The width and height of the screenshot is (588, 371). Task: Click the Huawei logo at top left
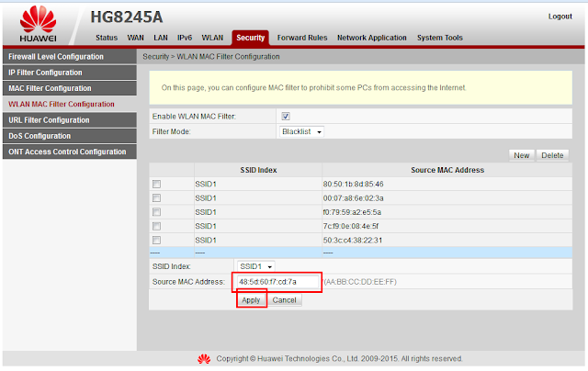[x=38, y=24]
